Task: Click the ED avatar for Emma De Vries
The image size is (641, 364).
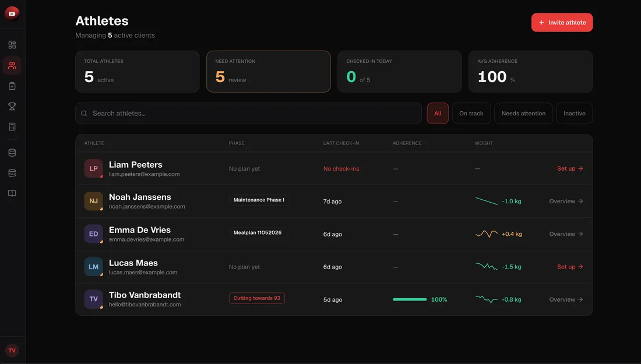Action: click(94, 234)
